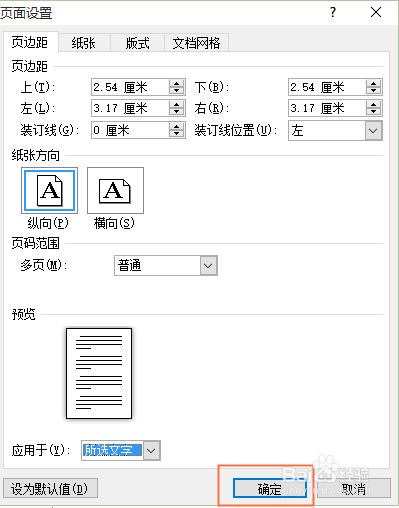The image size is (399, 508).
Task: Switch to the 版式 tab
Action: point(137,43)
